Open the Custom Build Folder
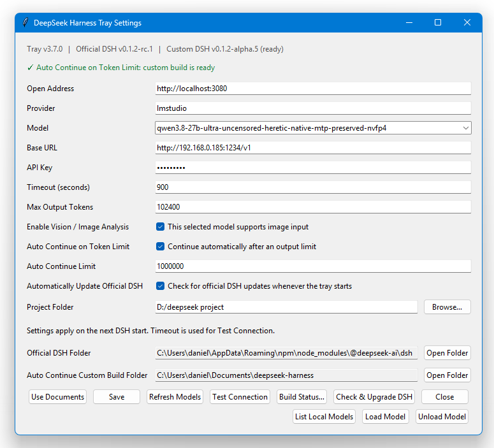 (447, 375)
